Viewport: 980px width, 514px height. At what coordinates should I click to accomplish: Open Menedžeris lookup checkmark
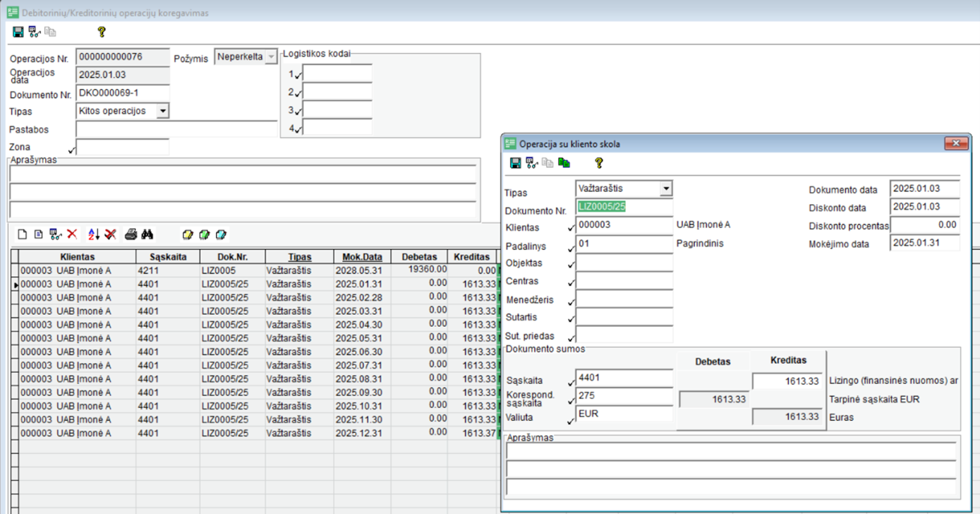click(x=571, y=301)
